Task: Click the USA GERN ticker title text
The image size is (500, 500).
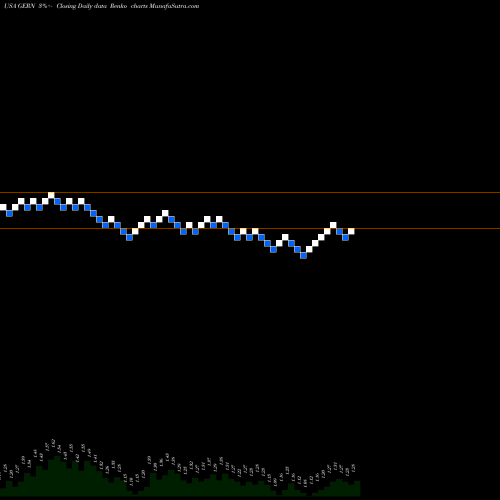Action: tap(20, 6)
